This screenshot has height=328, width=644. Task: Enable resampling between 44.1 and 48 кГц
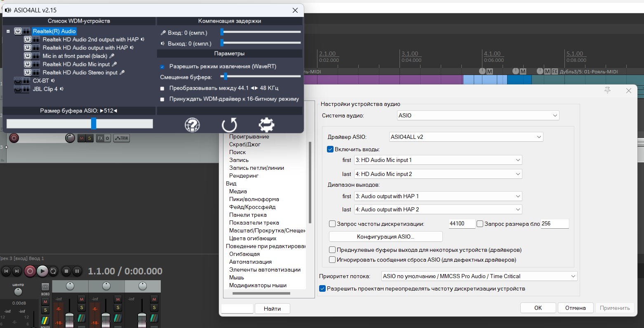[x=162, y=88]
